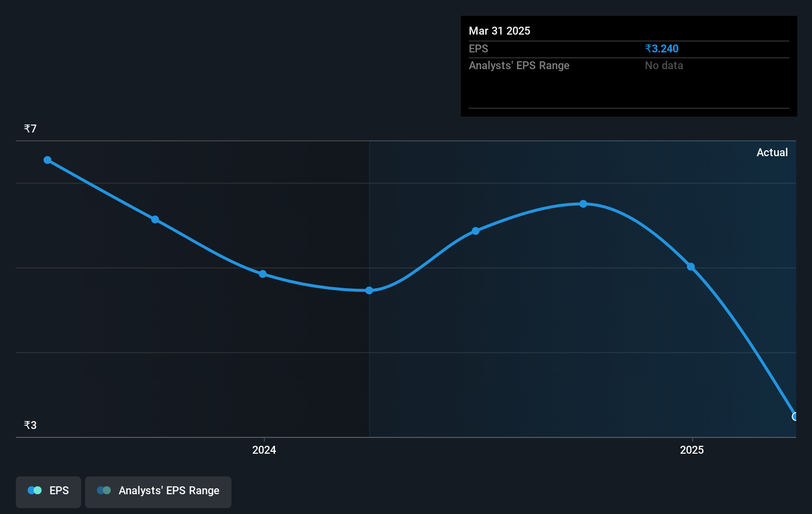
Task: Toggle the EPS legend series
Action: (48, 492)
